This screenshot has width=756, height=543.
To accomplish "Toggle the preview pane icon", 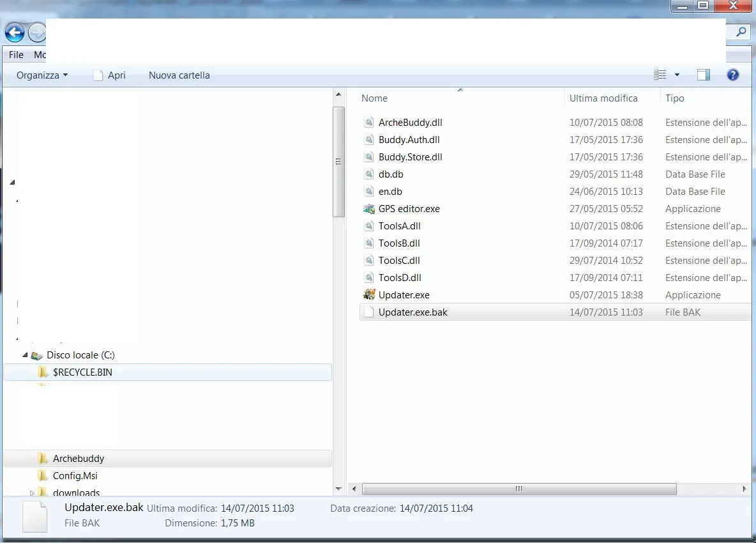I will pos(703,75).
